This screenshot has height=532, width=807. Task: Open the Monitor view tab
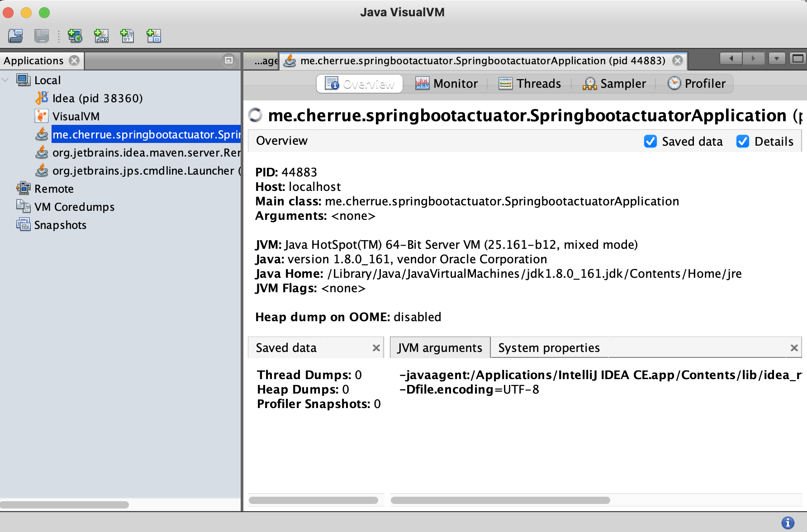446,84
